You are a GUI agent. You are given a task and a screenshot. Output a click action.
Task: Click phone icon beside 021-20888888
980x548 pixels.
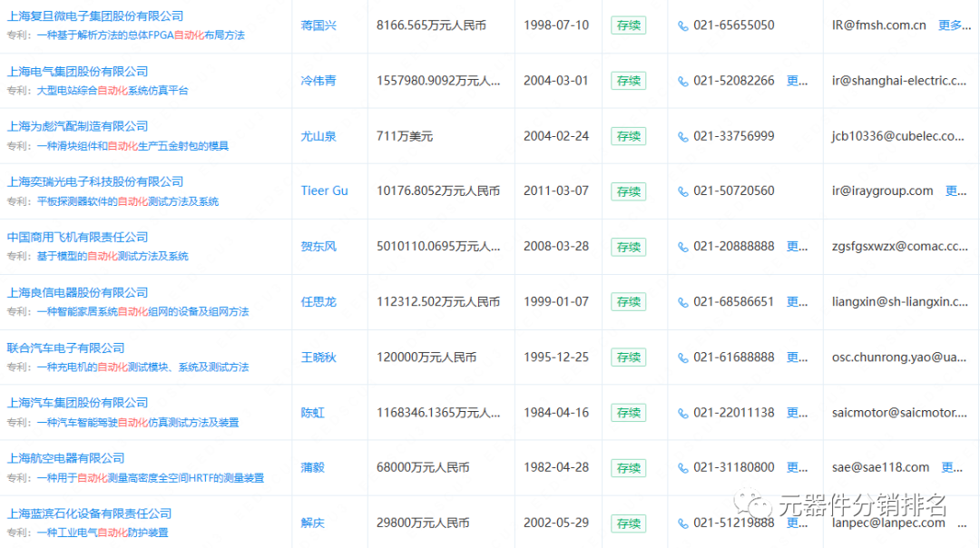(683, 247)
